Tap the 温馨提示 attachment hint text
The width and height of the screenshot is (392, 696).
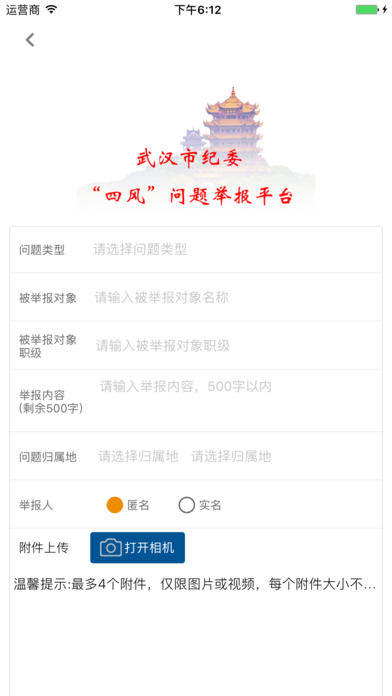(195, 585)
